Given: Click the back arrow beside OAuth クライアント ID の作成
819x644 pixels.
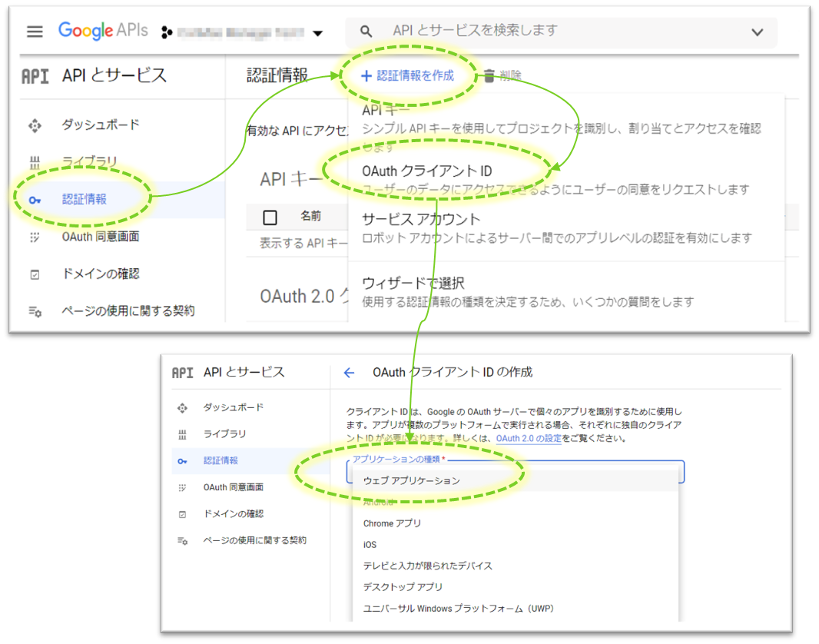Looking at the screenshot, I should [349, 373].
